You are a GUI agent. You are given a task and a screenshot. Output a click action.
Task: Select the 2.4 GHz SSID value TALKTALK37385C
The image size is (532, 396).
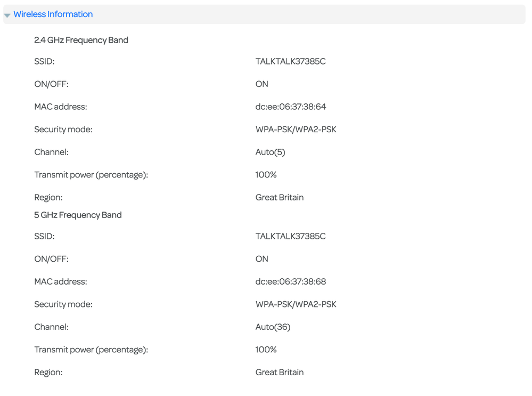coord(290,61)
